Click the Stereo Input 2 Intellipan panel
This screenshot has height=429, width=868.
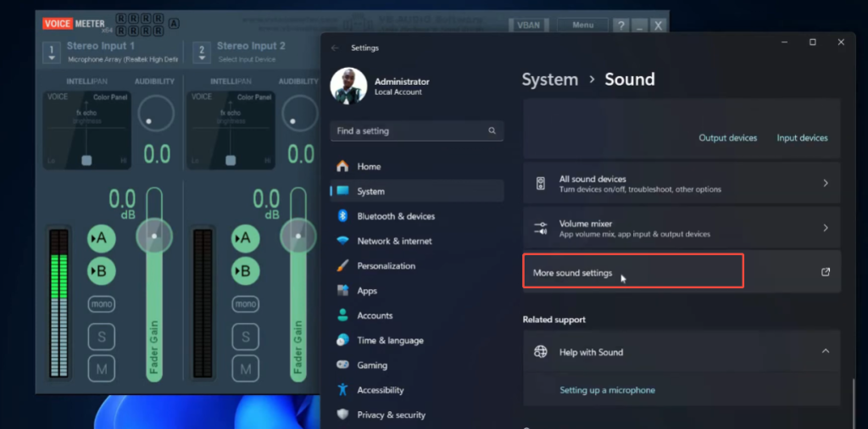tap(231, 130)
